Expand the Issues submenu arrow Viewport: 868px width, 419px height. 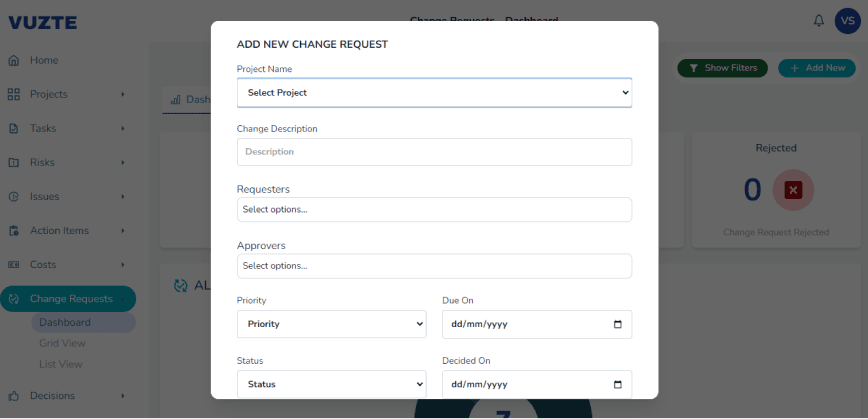[123, 196]
